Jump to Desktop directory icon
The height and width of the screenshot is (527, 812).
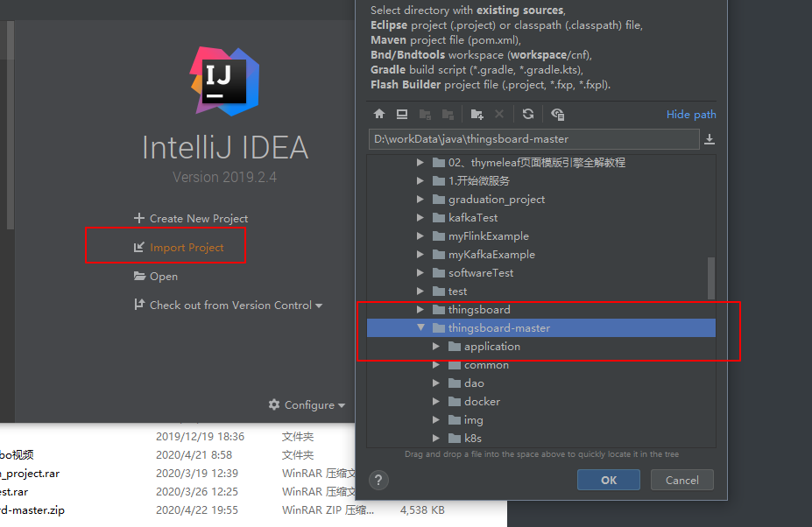(x=402, y=114)
